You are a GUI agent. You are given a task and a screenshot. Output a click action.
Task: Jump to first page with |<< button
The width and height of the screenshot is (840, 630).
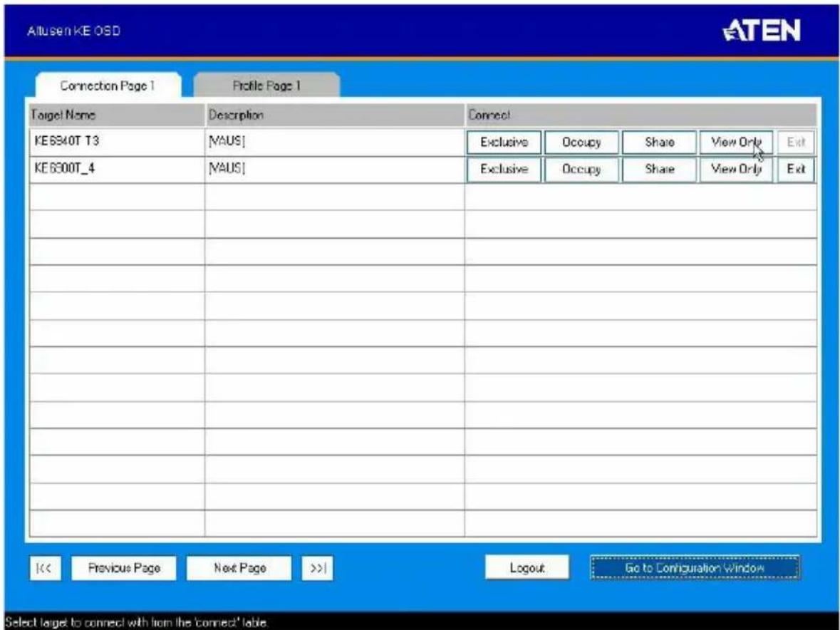pyautogui.click(x=45, y=569)
